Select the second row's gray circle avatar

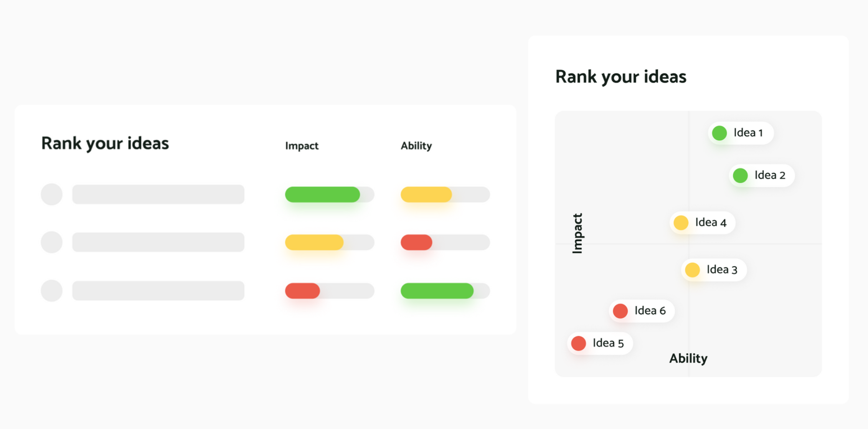(x=52, y=242)
